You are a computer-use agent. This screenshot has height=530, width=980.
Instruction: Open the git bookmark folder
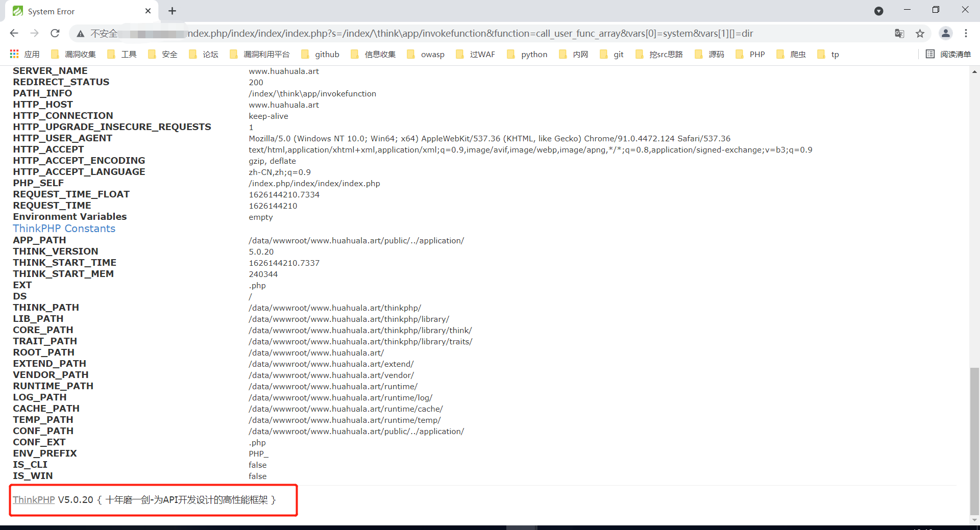(x=611, y=54)
